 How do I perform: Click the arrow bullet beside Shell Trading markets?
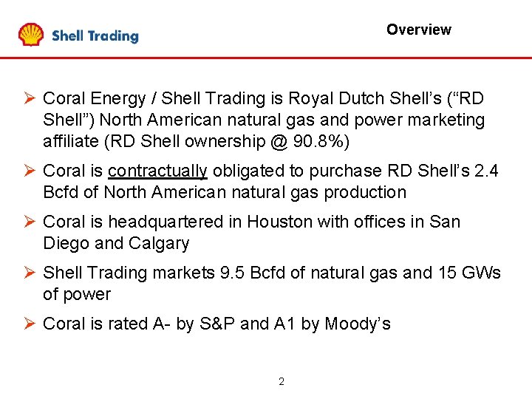tap(30, 273)
